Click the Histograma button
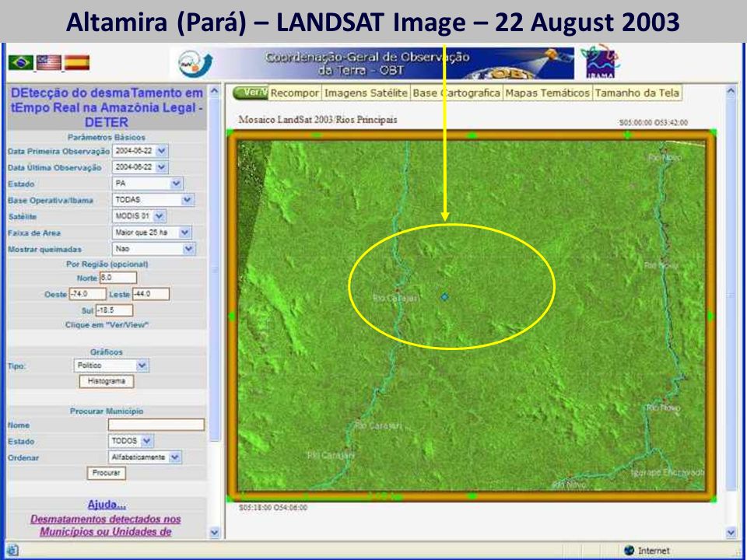 [x=107, y=381]
